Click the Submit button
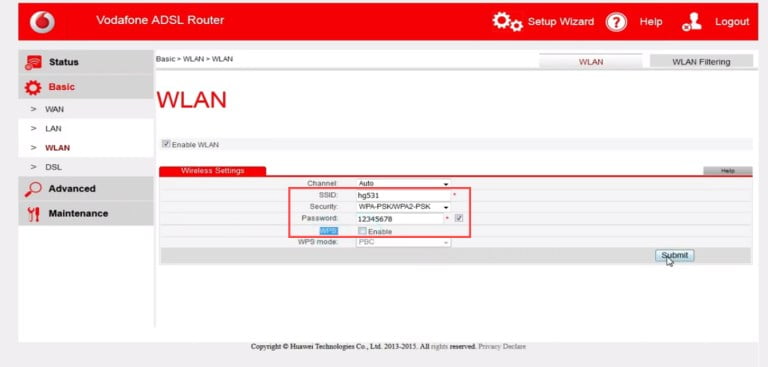 674,255
